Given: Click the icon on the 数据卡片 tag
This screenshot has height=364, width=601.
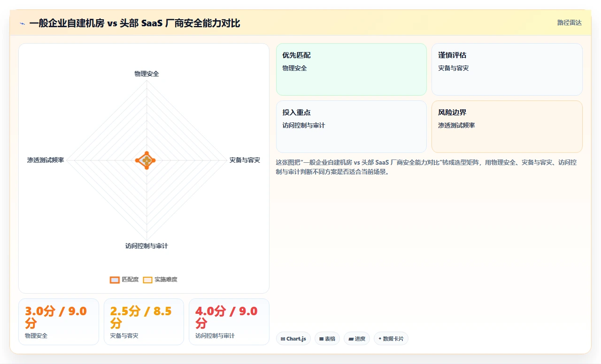Looking at the screenshot, I should [380, 339].
